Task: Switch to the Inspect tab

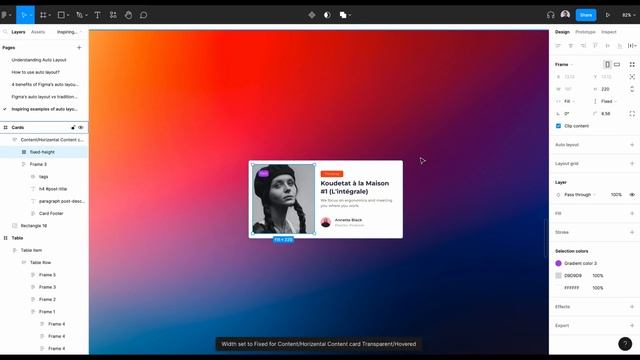Action: pos(609,32)
